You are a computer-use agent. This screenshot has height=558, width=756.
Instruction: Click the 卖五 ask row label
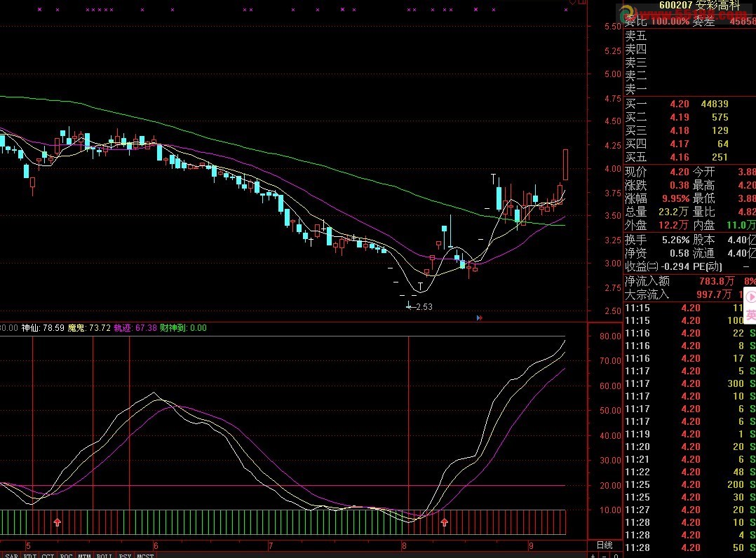[x=635, y=36]
